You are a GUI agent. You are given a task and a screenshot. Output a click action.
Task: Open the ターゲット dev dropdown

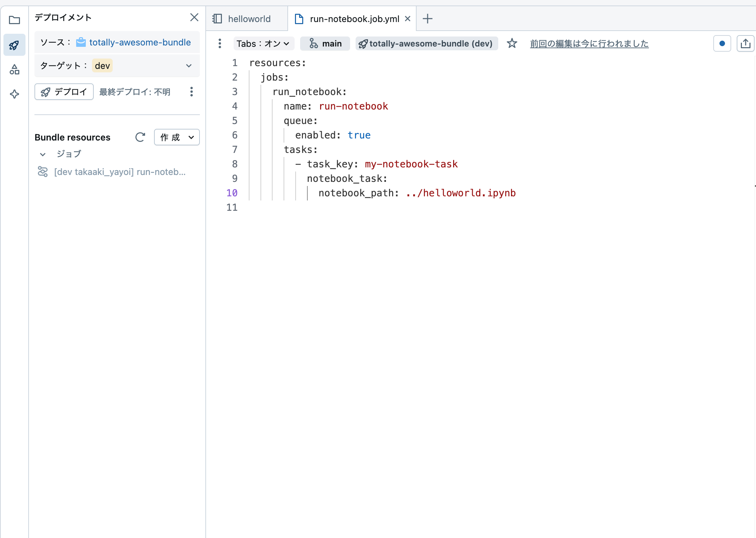pyautogui.click(x=189, y=65)
